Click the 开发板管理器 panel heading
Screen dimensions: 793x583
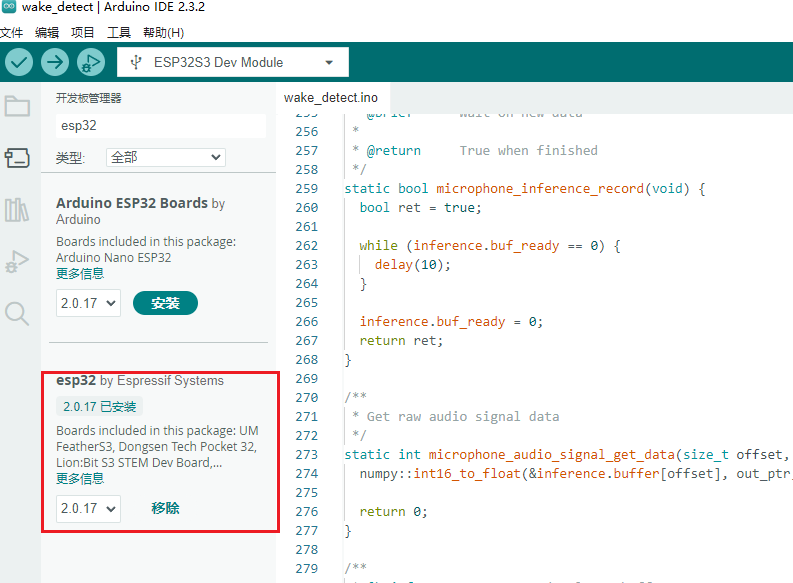[89, 98]
